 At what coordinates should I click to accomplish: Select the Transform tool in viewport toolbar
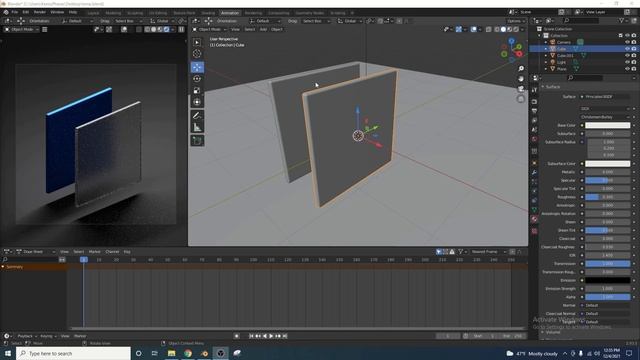(x=197, y=102)
